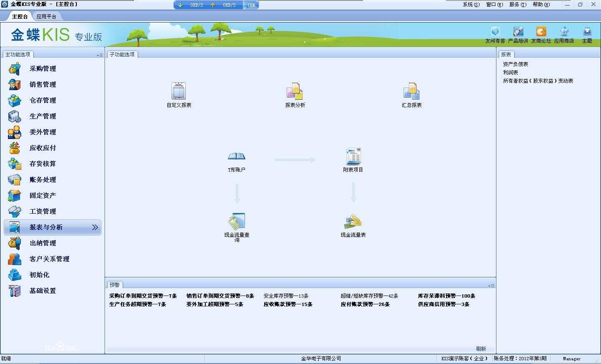This screenshot has width=601, height=364.
Task: Open 客户关系管理 CRM icon
Action: point(15,259)
